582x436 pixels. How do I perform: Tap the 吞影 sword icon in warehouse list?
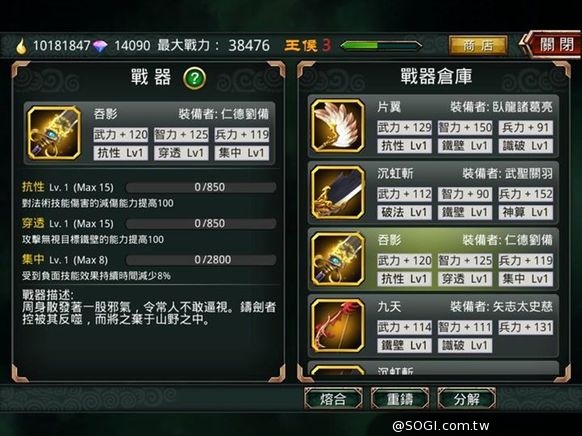338,259
